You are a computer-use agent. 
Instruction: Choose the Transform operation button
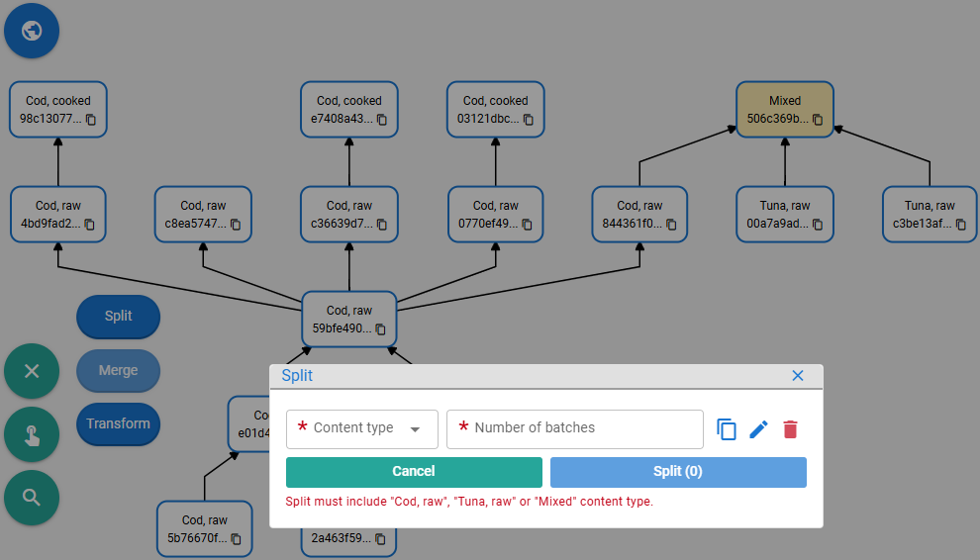118,424
